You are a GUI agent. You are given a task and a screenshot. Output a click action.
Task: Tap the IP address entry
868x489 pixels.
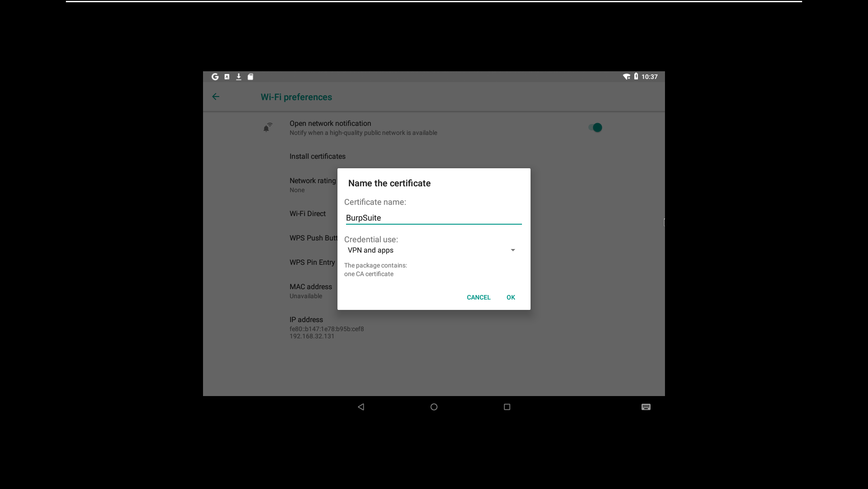[x=327, y=328]
